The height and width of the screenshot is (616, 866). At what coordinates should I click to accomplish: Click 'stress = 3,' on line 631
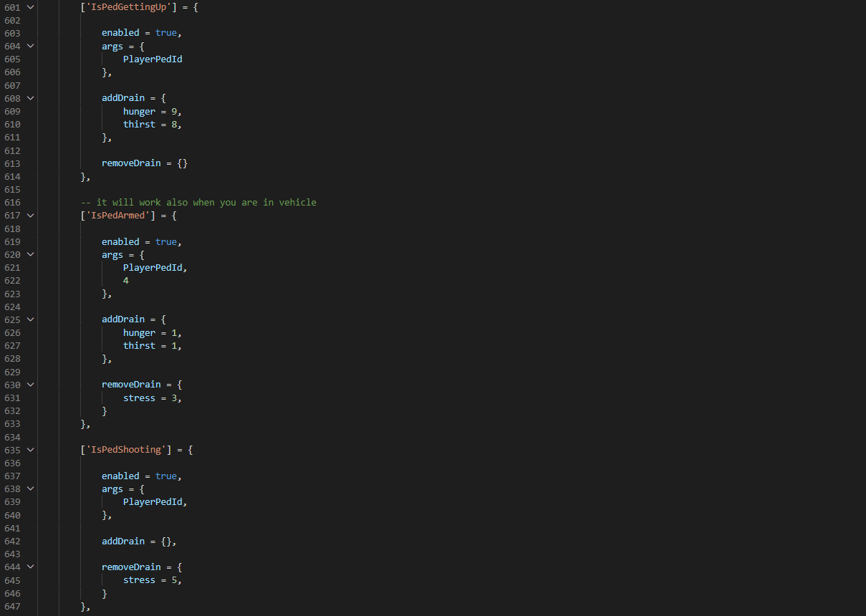click(153, 398)
